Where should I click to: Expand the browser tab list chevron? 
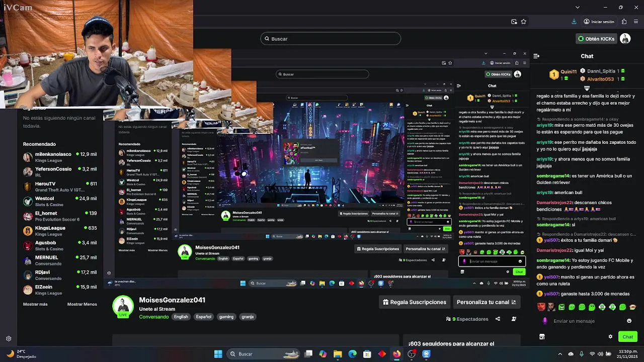(x=577, y=7)
